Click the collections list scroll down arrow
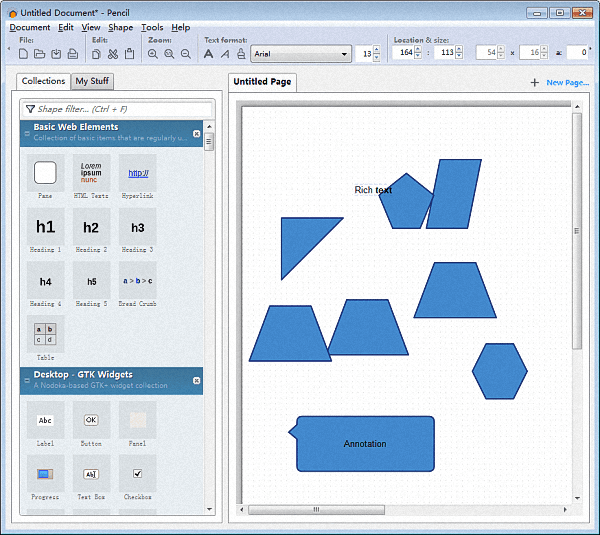 point(209,509)
